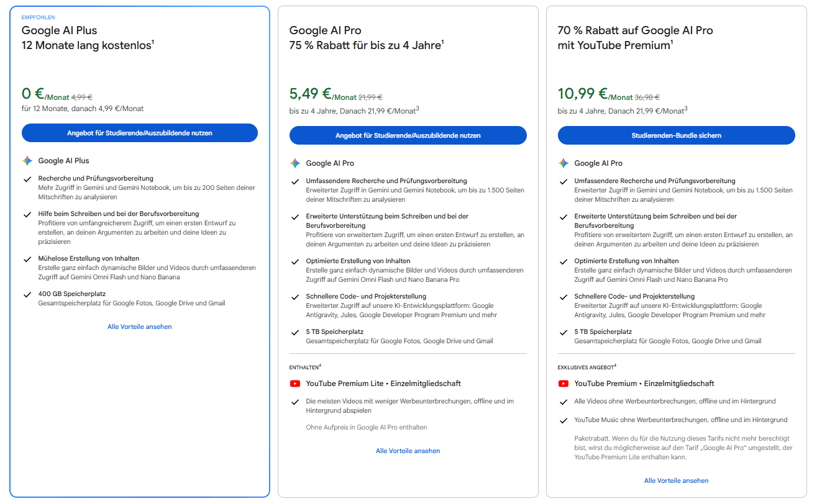Screen dimensions: 817x504
Task: Click the checkmark beside "Recherche und Prüfungsvorbereitung" in AI Plus card
Action: (27, 179)
